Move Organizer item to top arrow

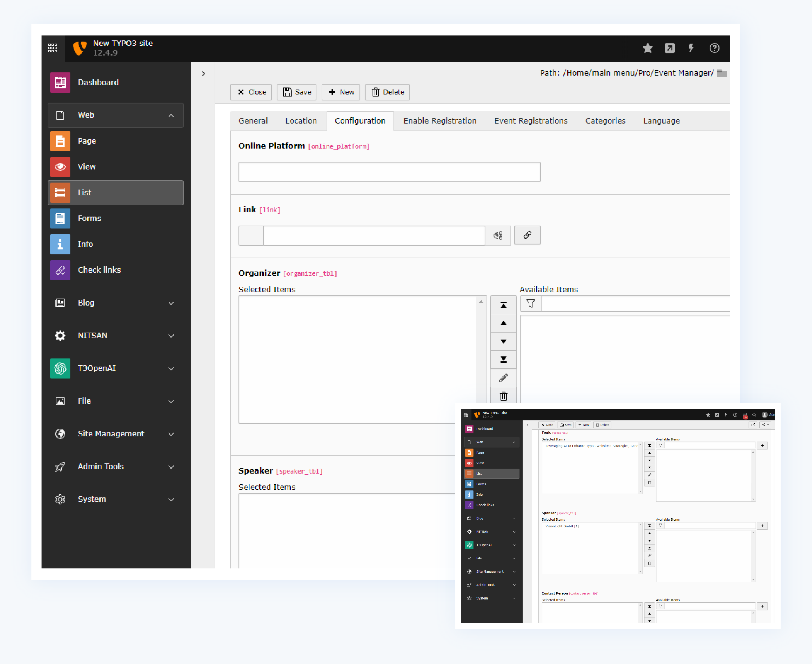coord(503,305)
